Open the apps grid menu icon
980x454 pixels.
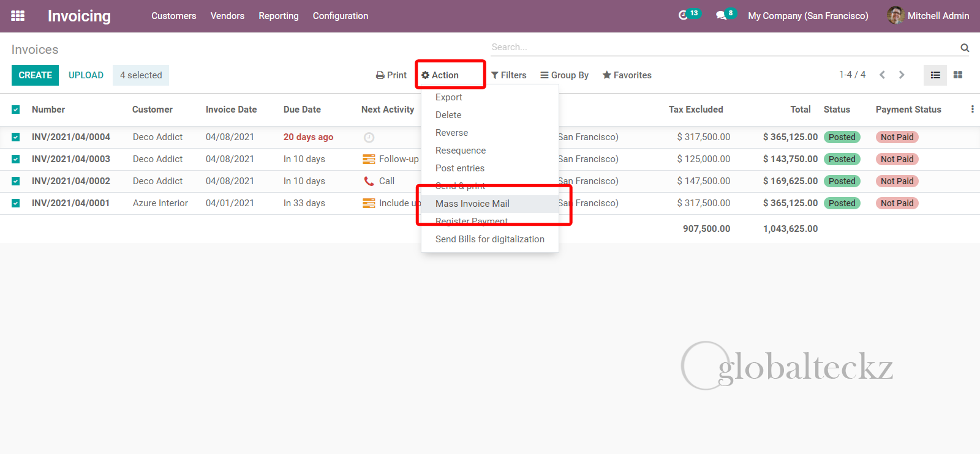(x=18, y=16)
